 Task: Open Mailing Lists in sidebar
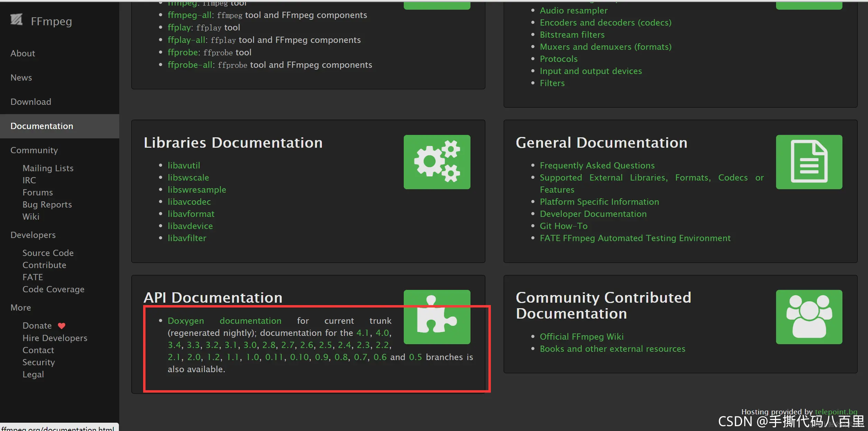pyautogui.click(x=48, y=168)
